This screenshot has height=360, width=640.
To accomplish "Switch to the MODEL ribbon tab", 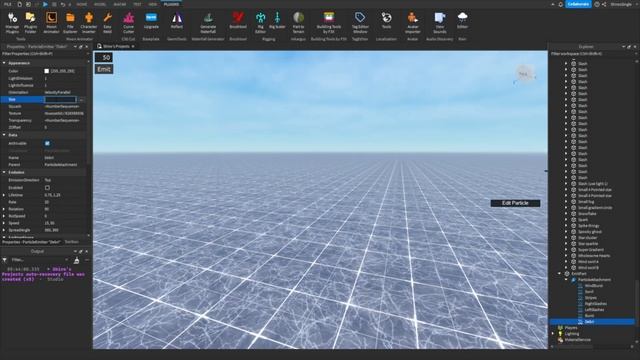I will point(100,4).
